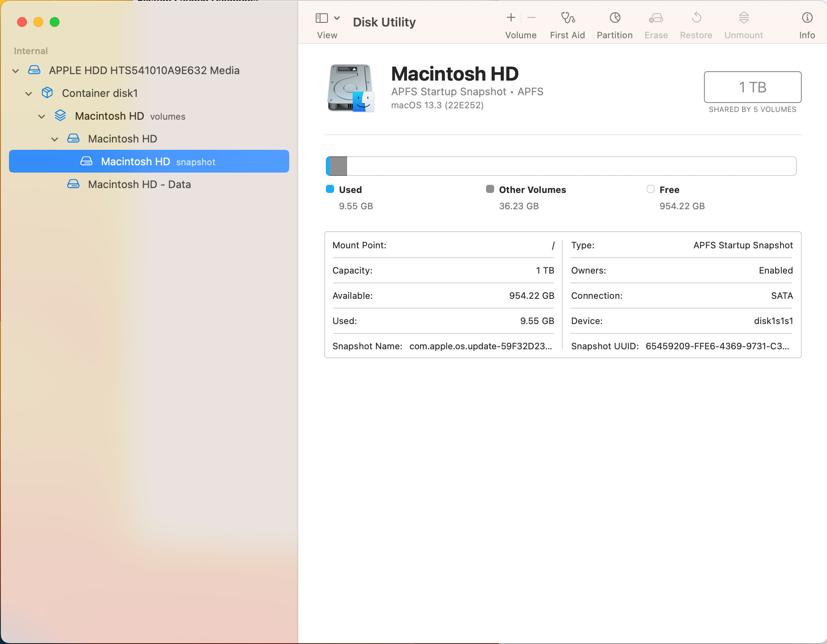
Task: Add a new APFS volume with plus
Action: 511,18
